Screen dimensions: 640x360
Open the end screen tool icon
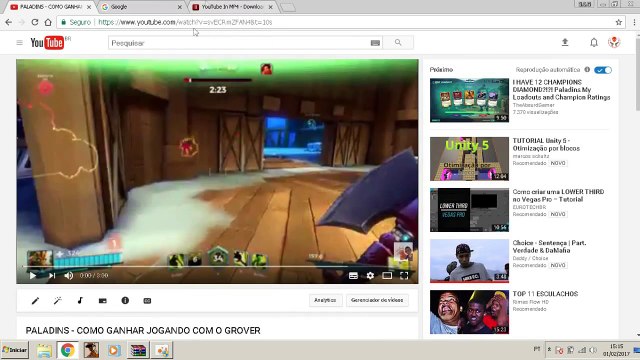point(102,301)
